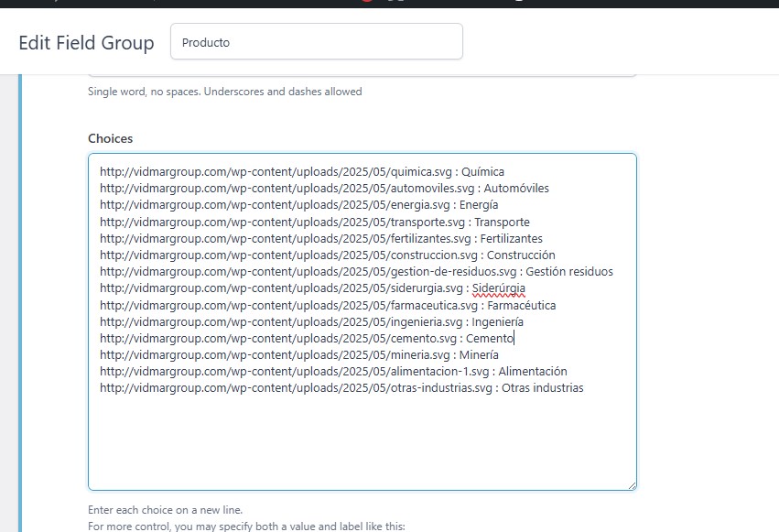Click the Producto field group title input
This screenshot has width=779, height=532.
[x=317, y=42]
